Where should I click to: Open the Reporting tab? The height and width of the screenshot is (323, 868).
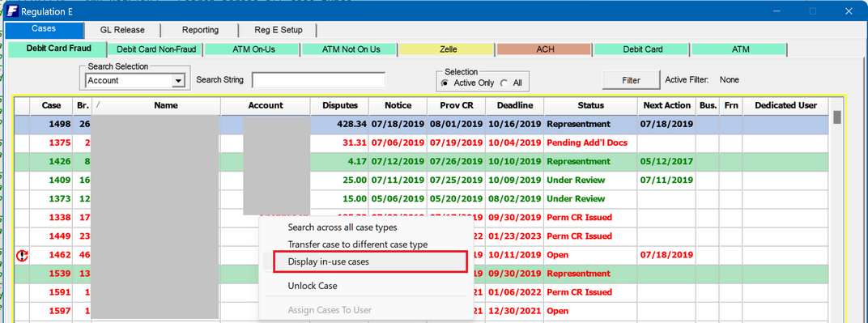pyautogui.click(x=200, y=30)
